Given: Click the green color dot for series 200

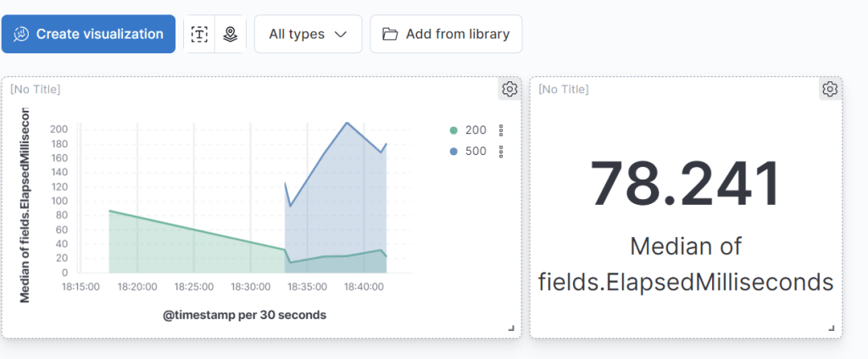Looking at the screenshot, I should point(453,130).
